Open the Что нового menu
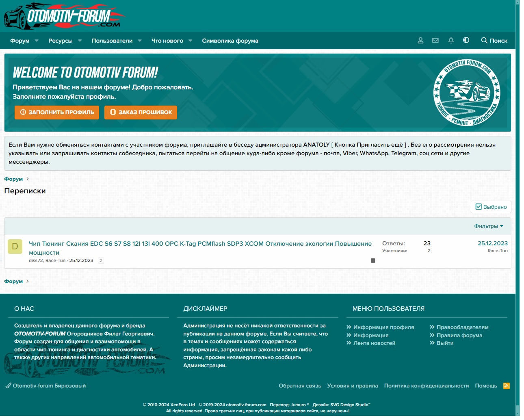 167,41
